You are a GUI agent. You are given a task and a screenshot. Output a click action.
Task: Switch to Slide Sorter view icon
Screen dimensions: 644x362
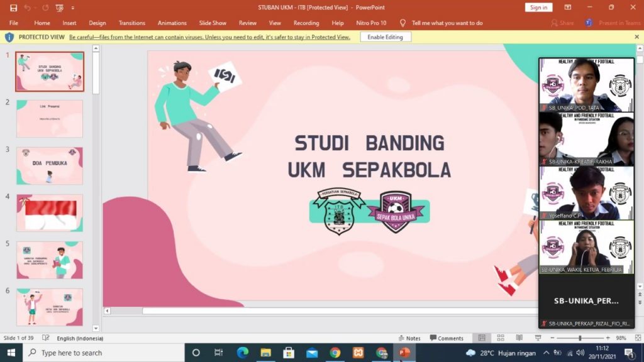click(500, 337)
